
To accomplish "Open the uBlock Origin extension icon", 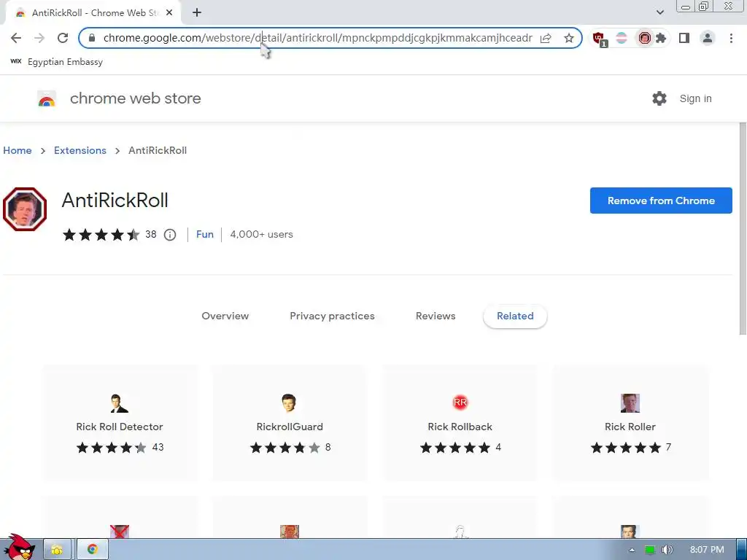I will (600, 39).
